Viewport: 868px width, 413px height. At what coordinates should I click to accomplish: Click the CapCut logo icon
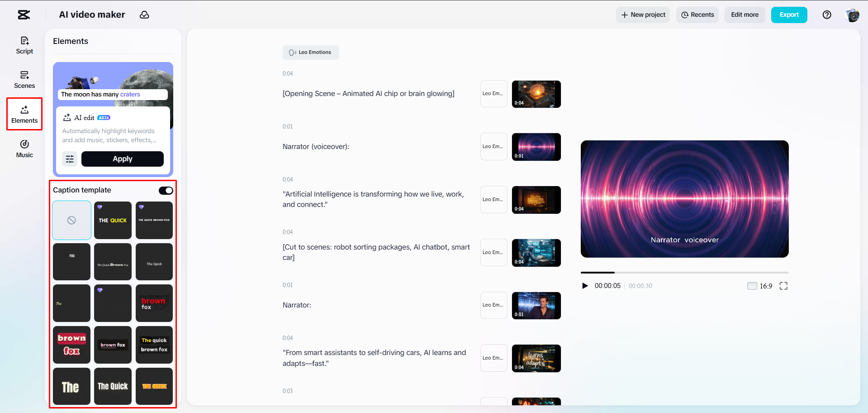24,15
